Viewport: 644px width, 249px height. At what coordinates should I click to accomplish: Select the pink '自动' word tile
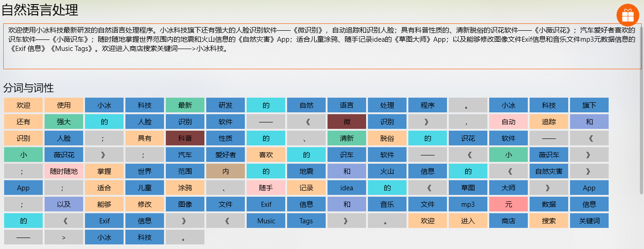tap(508, 122)
